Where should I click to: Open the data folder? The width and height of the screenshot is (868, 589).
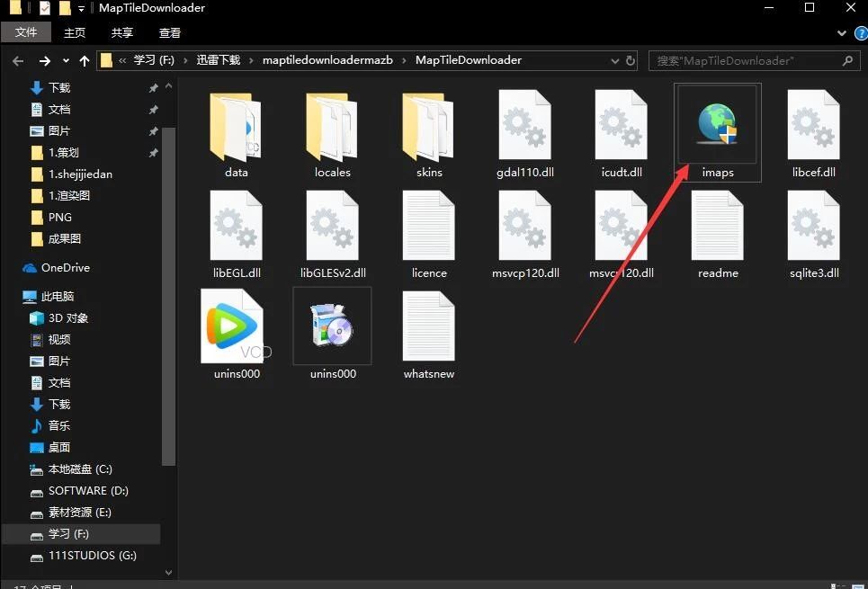(237, 128)
